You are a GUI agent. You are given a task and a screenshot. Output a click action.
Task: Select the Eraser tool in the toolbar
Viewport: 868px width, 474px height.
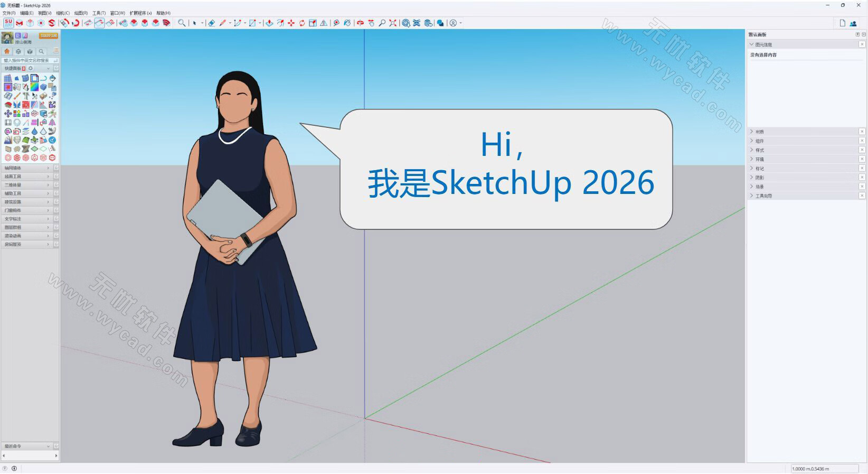tap(211, 23)
